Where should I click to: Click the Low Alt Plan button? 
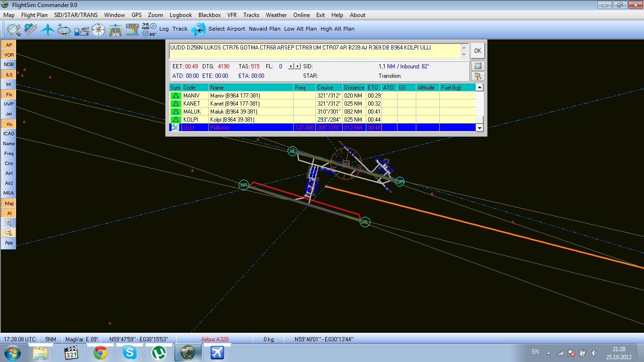300,29
